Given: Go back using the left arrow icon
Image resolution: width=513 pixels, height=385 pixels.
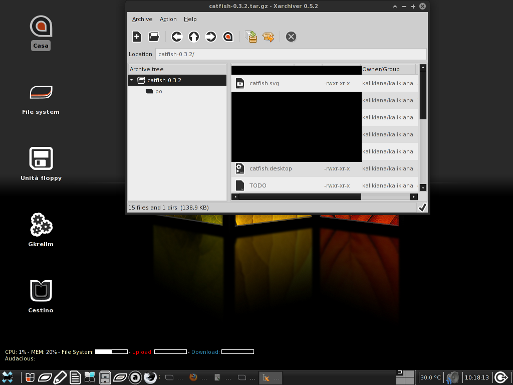Looking at the screenshot, I should point(177,37).
